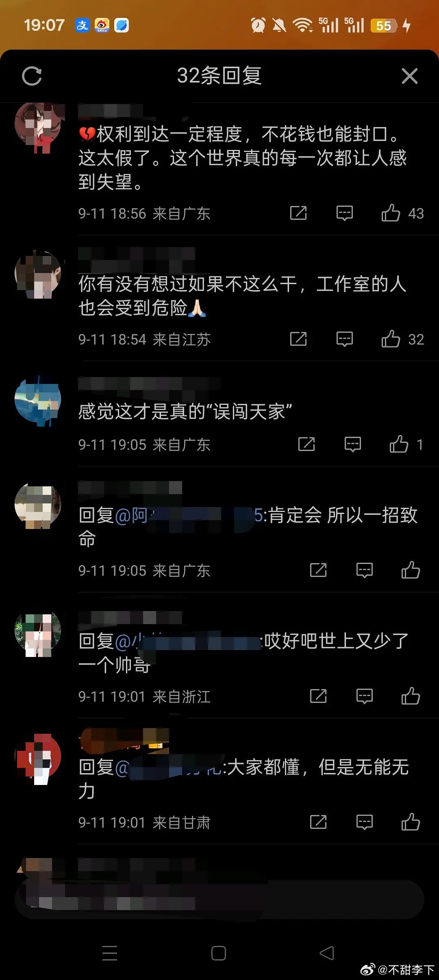Like the 来自甘肃 comment

click(411, 822)
